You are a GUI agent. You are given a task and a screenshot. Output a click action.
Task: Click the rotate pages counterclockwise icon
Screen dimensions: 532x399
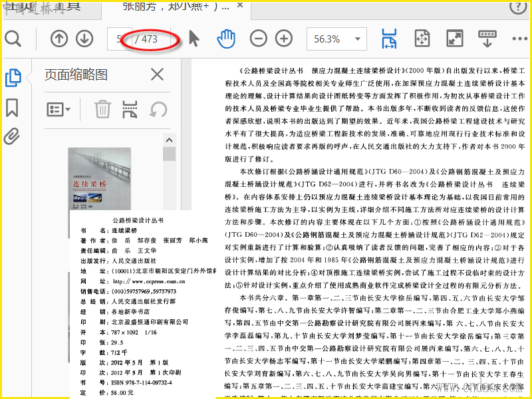click(x=158, y=109)
